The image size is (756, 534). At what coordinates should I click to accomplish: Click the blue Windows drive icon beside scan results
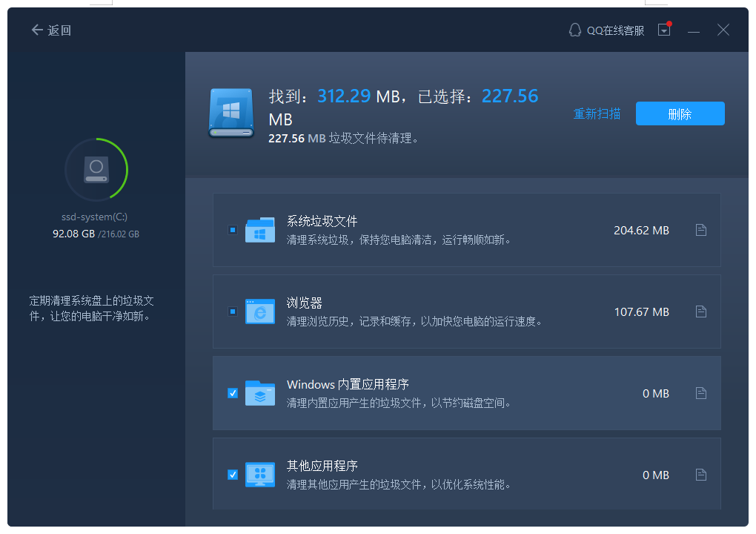tap(231, 113)
